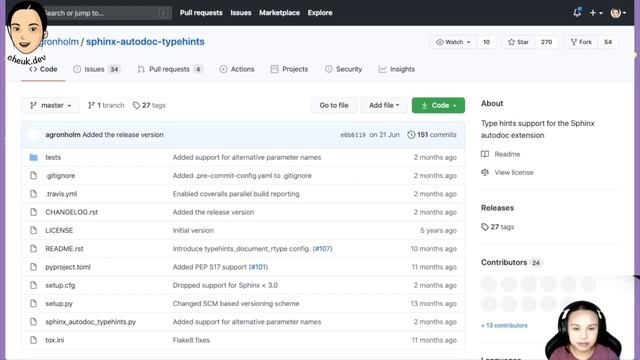Open the .gitignore file
640x360 pixels.
[60, 176]
